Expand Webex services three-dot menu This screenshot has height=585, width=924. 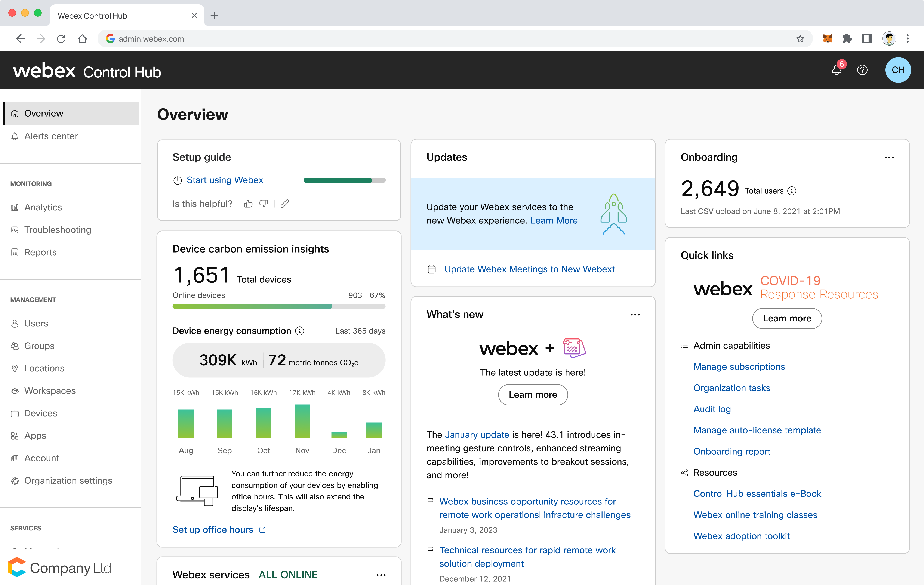pos(381,575)
